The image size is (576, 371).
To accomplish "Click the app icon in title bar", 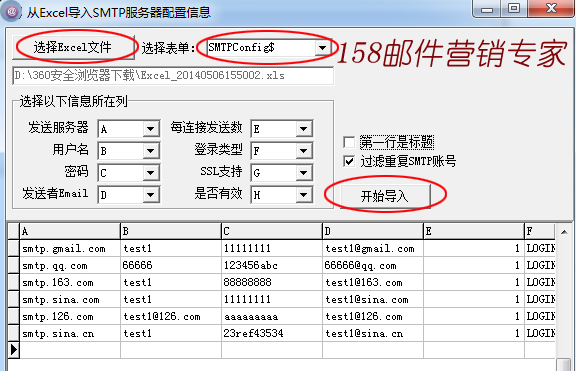I will click(x=11, y=12).
